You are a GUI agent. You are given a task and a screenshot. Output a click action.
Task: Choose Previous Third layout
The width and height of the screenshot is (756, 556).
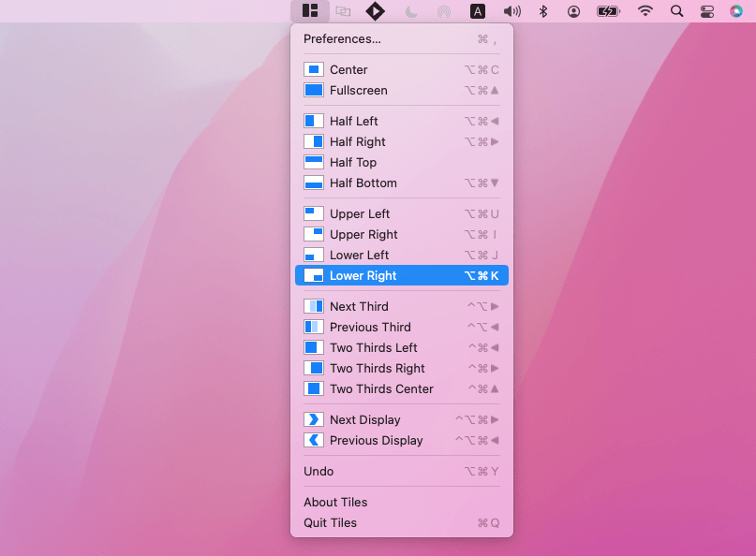tap(402, 328)
